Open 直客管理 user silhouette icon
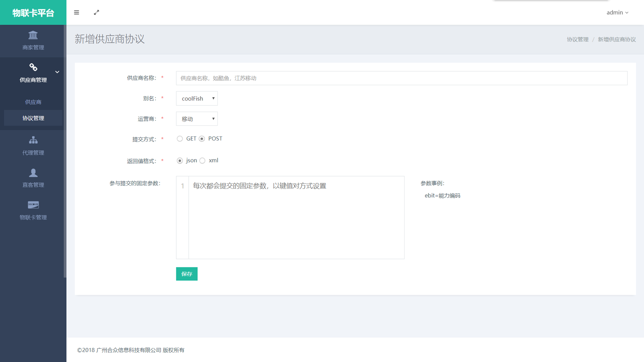The width and height of the screenshot is (644, 362). pyautogui.click(x=33, y=173)
